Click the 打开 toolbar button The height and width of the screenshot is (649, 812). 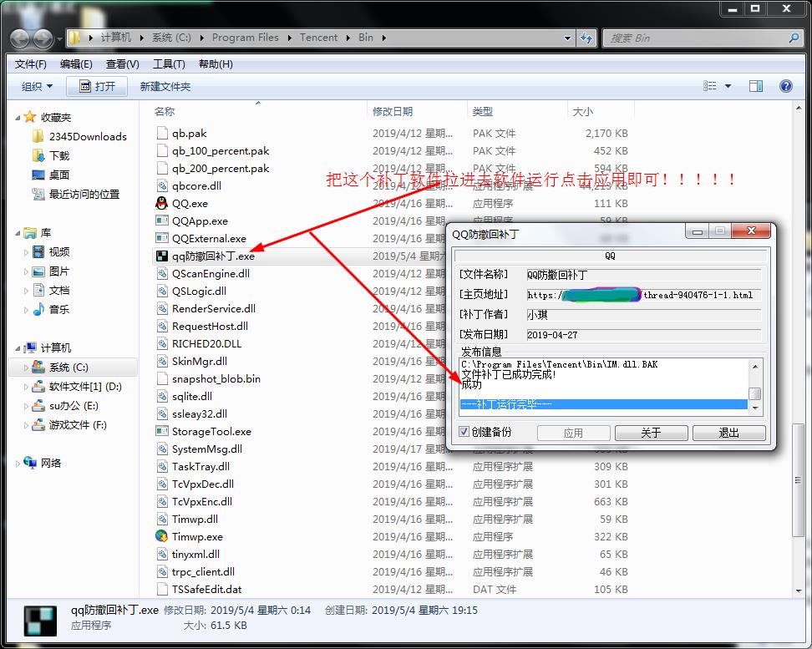pyautogui.click(x=97, y=86)
